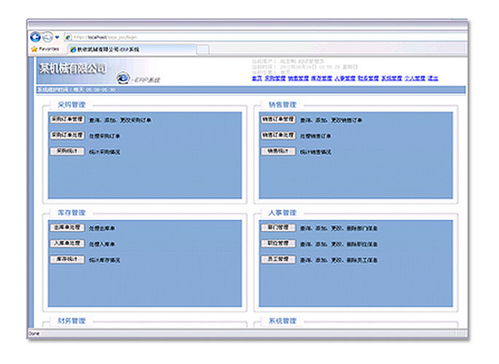This screenshot has width=499, height=364.
Task: Click the 入库单处理 button
Action: tap(67, 244)
